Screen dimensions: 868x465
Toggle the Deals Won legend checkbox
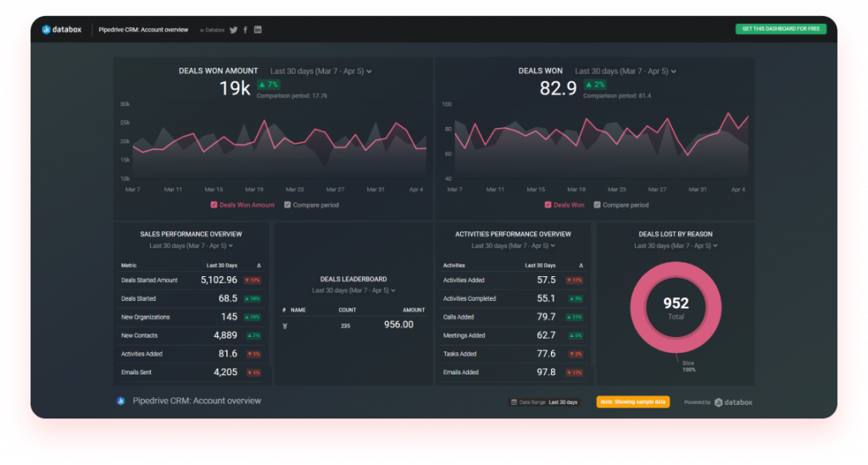click(548, 205)
